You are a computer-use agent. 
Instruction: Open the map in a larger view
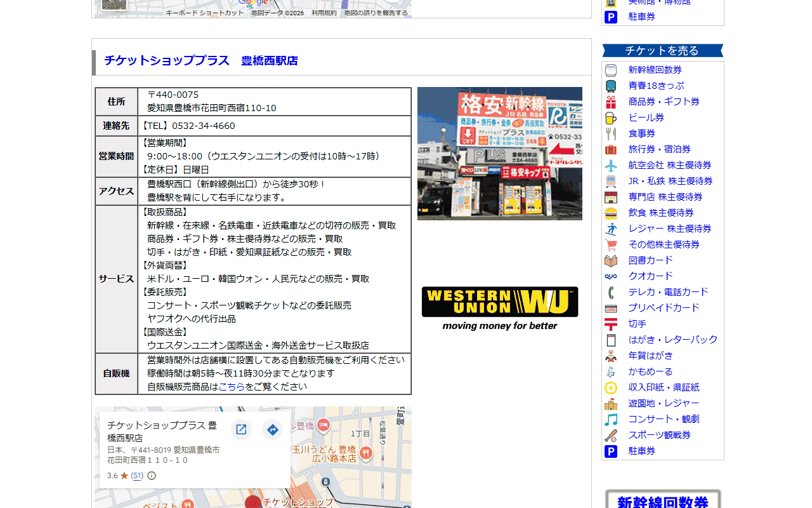(x=241, y=430)
